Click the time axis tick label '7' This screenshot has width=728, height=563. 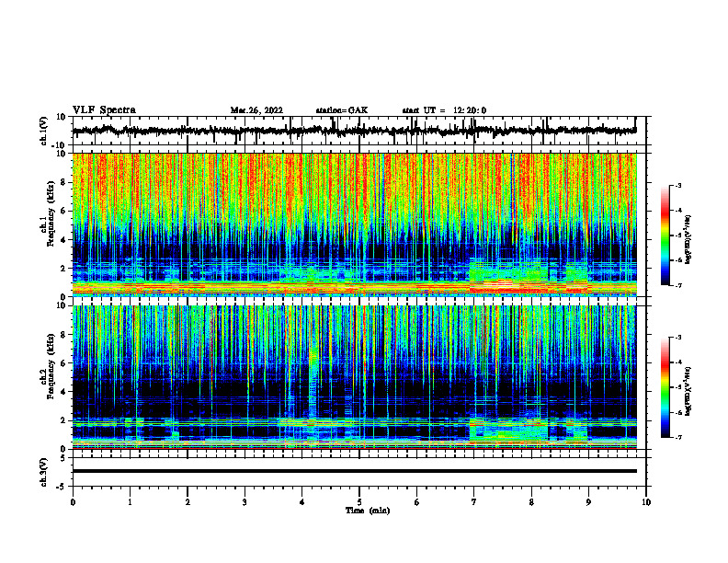[474, 502]
